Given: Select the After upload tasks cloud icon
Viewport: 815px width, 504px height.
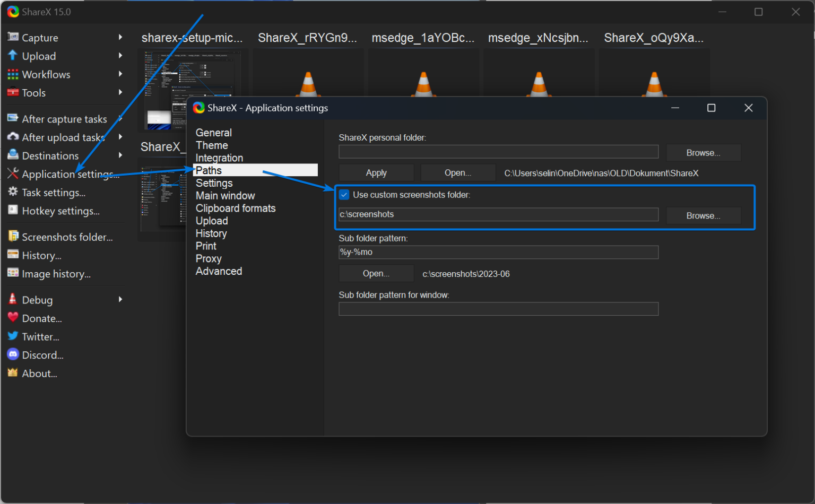Looking at the screenshot, I should (x=12, y=137).
